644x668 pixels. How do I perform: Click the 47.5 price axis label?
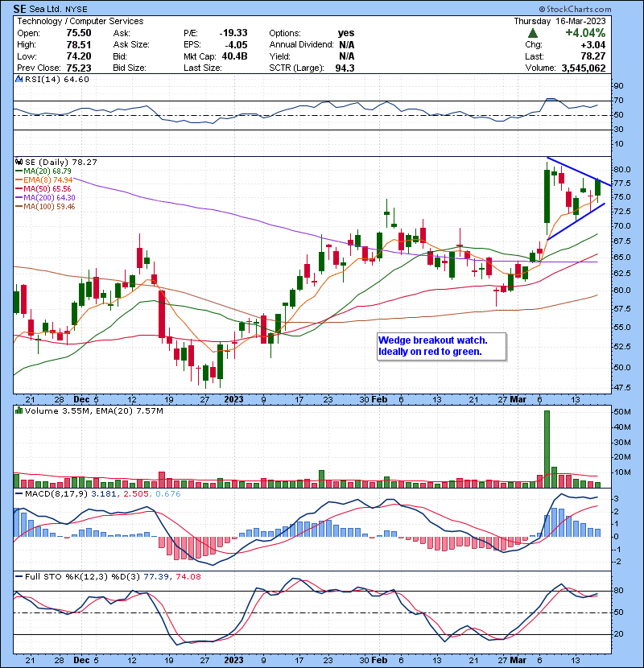click(x=621, y=388)
